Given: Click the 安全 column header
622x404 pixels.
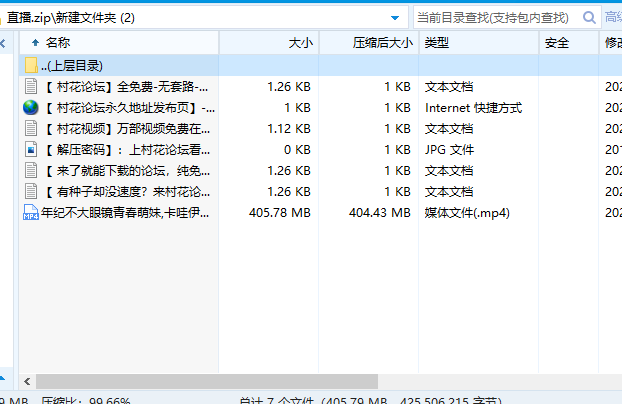Looking at the screenshot, I should tap(557, 42).
